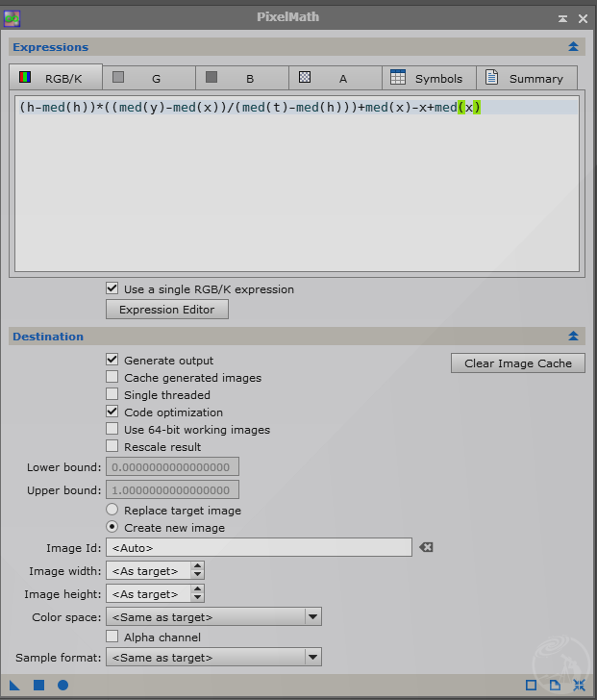597x700 pixels.
Task: Click the Image width value field
Action: 148,570
